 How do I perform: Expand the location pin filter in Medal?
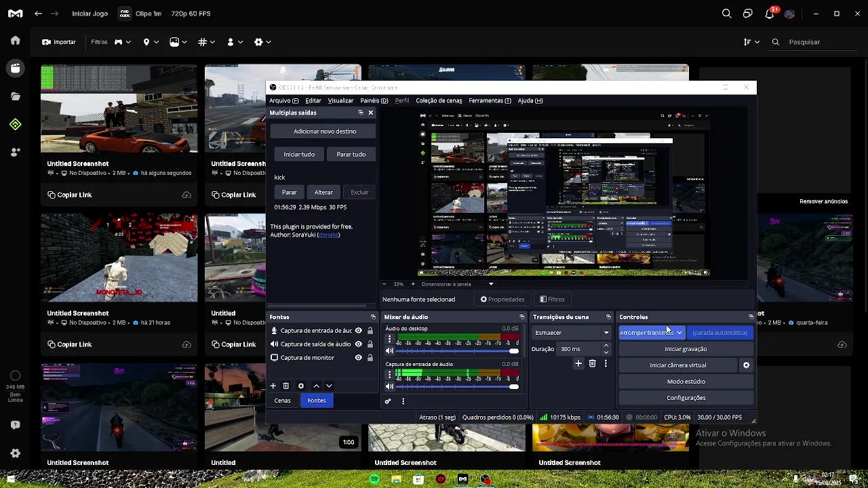151,42
